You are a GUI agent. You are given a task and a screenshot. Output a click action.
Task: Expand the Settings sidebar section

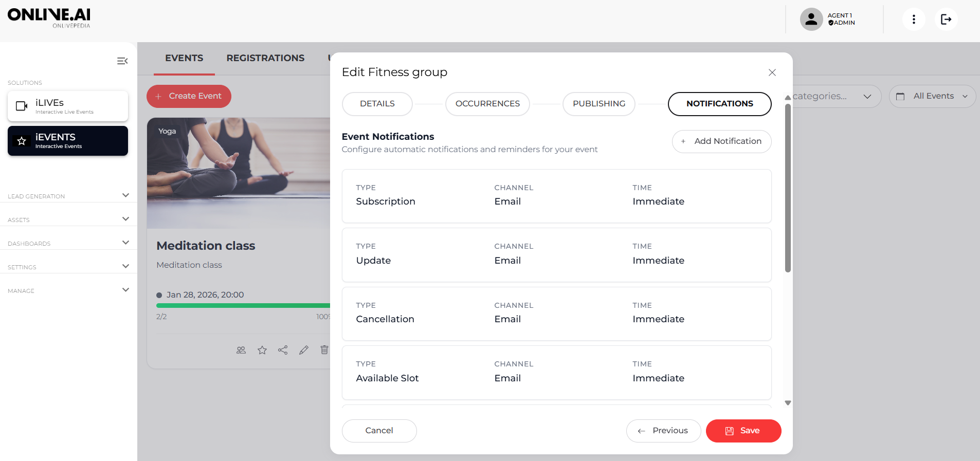pos(125,266)
